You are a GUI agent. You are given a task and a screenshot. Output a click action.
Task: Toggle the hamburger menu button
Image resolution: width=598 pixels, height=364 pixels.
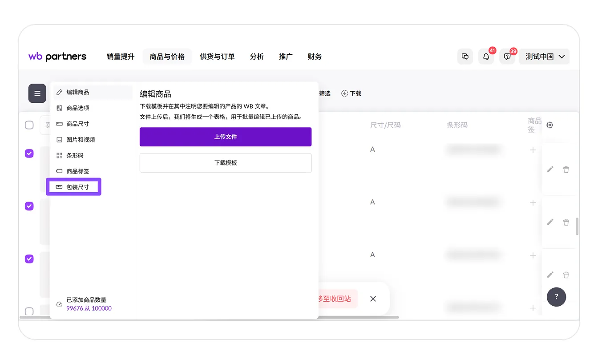pos(37,93)
